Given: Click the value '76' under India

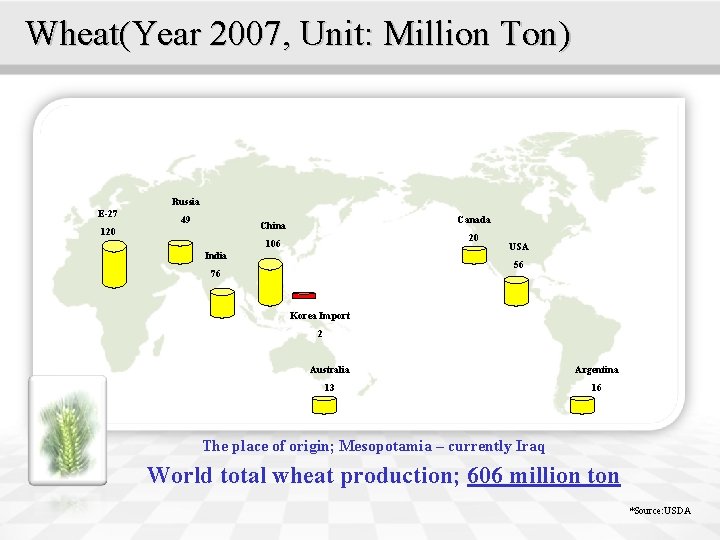Looking at the screenshot, I should (215, 274).
